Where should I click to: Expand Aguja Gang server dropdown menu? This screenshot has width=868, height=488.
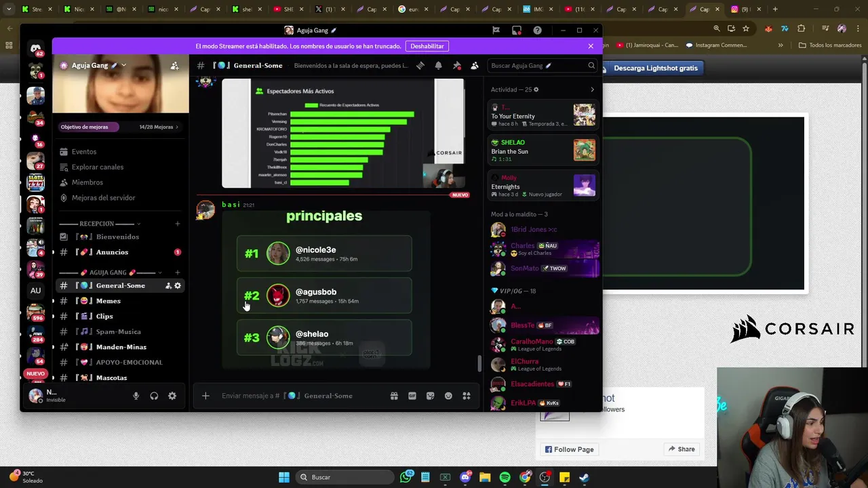pos(123,66)
